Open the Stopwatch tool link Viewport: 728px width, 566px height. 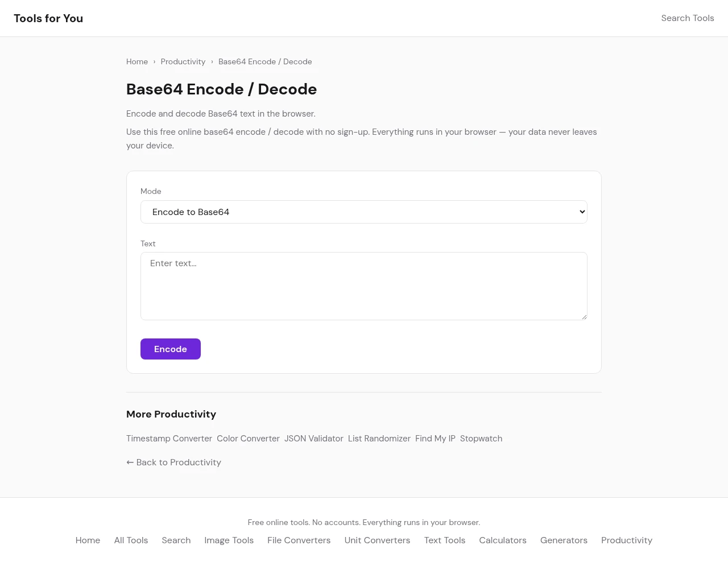pyautogui.click(x=481, y=439)
